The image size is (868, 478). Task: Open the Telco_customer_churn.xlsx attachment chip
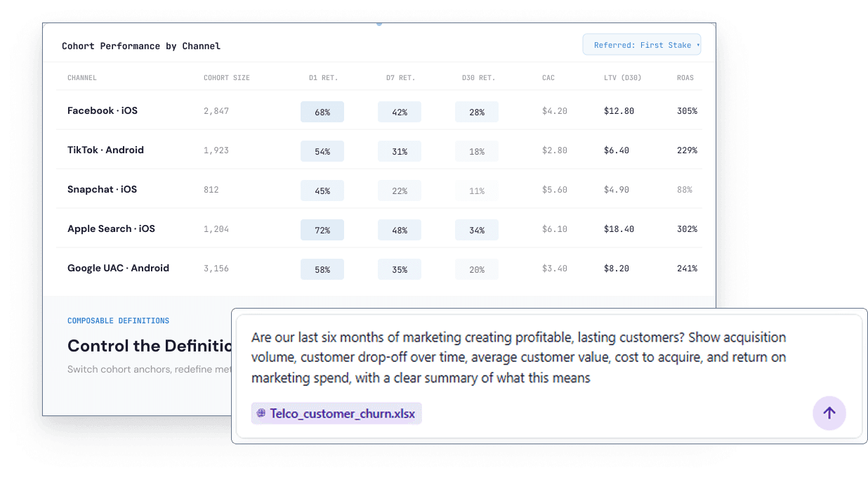(x=336, y=413)
